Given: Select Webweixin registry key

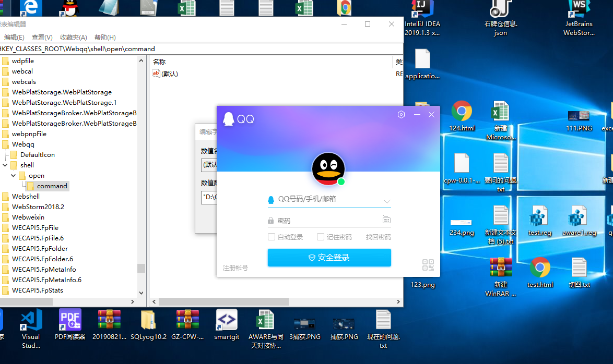Looking at the screenshot, I should [28, 217].
